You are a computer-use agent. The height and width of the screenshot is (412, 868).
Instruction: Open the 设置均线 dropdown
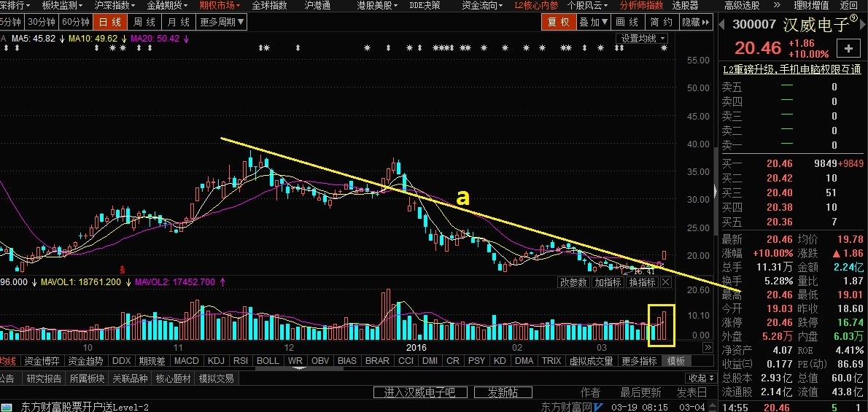pos(642,38)
